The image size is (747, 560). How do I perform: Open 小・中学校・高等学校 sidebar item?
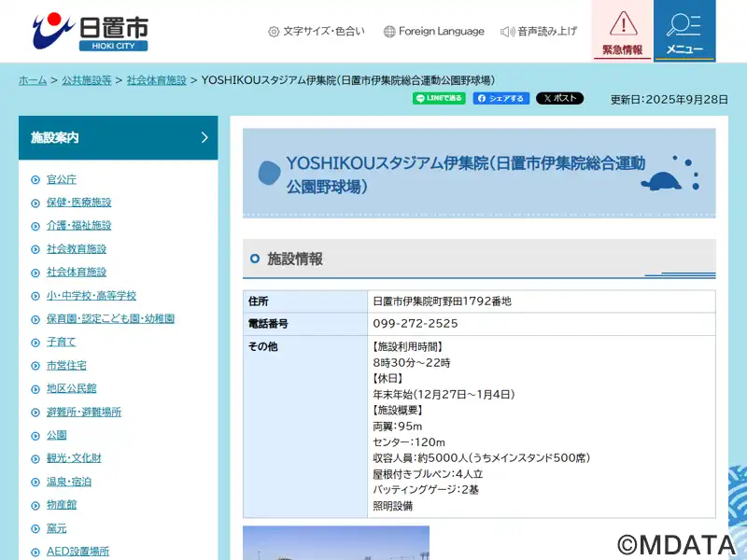92,296
